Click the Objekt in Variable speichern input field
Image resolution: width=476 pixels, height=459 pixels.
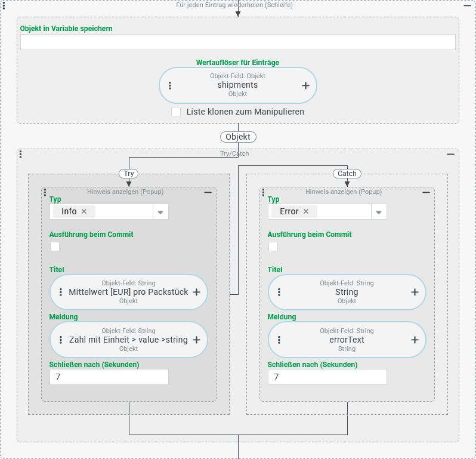pyautogui.click(x=237, y=42)
